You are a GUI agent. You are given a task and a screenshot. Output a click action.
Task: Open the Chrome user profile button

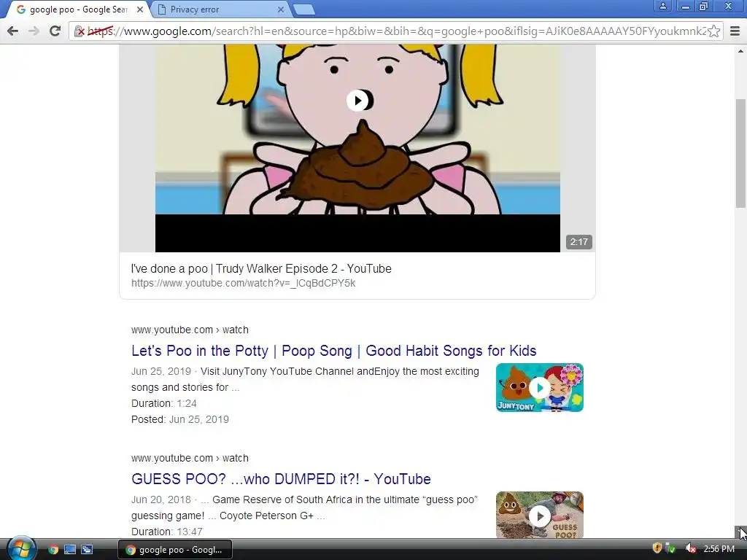pyautogui.click(x=662, y=6)
